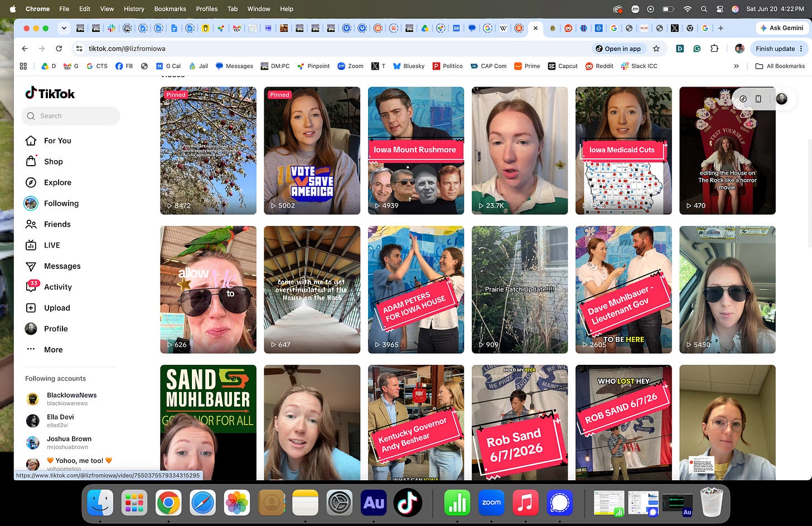Open the Apple menu
This screenshot has width=812, height=526.
(13, 9)
